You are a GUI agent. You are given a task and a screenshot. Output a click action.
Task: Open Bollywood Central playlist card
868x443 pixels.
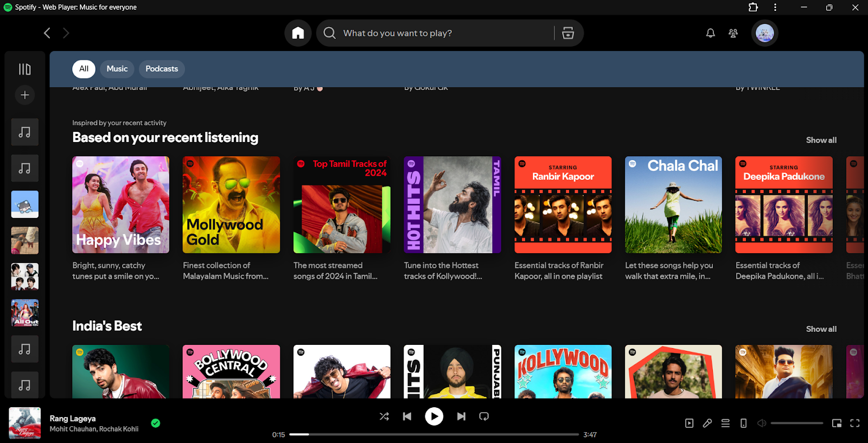[x=232, y=371]
